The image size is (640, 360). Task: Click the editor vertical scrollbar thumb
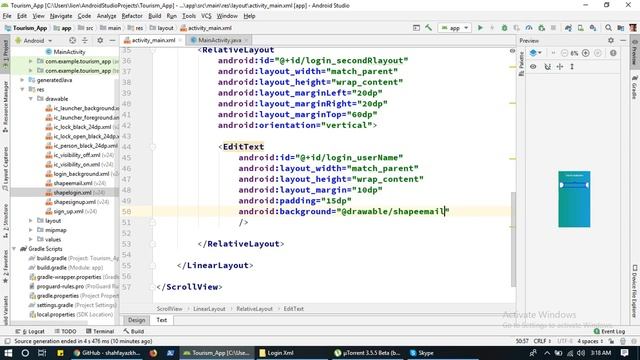pyautogui.click(x=513, y=239)
